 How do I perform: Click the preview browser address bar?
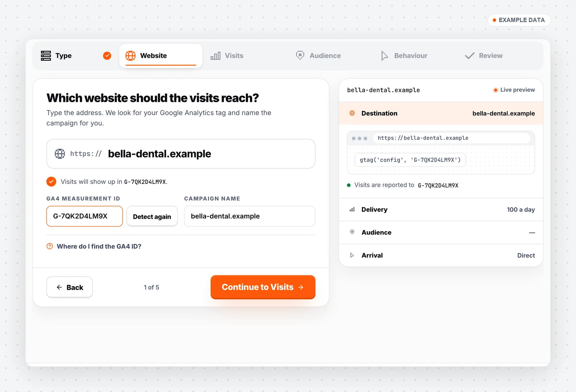click(x=451, y=138)
